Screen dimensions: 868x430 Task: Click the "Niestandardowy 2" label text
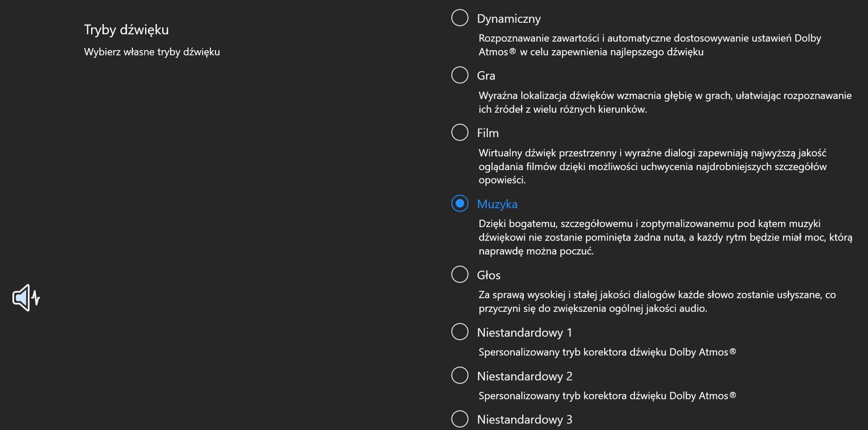524,376
